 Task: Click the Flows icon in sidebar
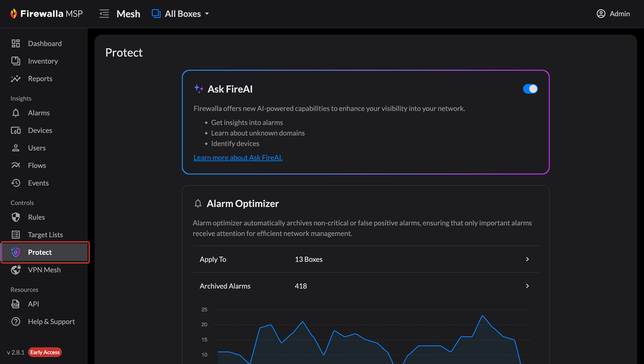[16, 165]
